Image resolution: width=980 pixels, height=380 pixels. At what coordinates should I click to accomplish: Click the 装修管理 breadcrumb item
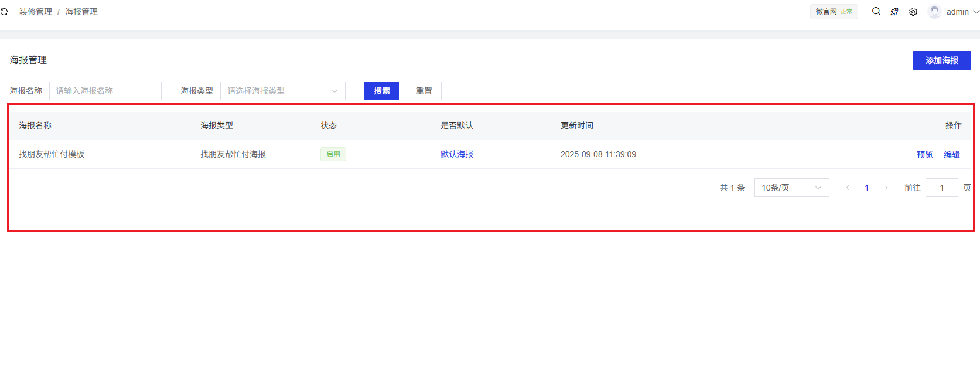point(36,12)
